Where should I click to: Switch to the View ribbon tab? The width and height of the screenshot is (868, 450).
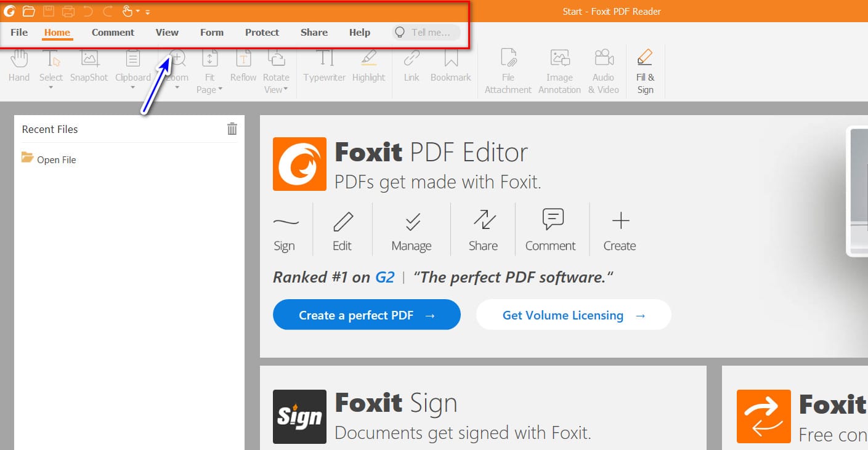(x=167, y=33)
